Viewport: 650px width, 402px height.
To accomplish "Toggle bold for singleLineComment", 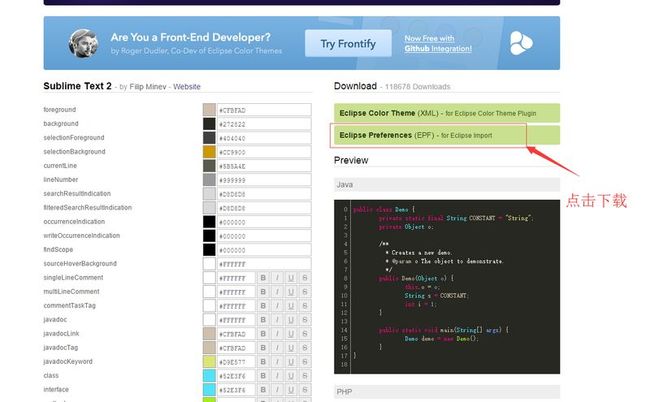I will (x=263, y=278).
